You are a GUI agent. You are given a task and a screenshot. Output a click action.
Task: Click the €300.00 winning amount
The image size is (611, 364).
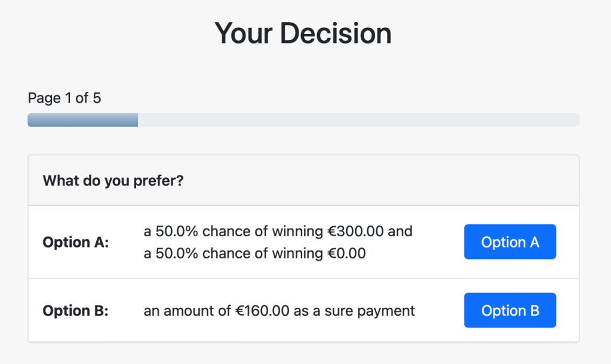(x=355, y=231)
